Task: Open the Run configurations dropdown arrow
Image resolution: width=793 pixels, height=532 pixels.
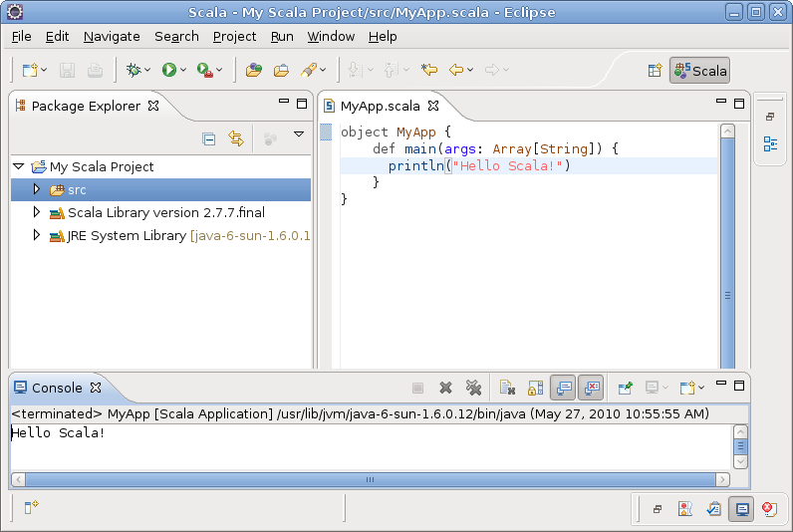Action: point(183,70)
